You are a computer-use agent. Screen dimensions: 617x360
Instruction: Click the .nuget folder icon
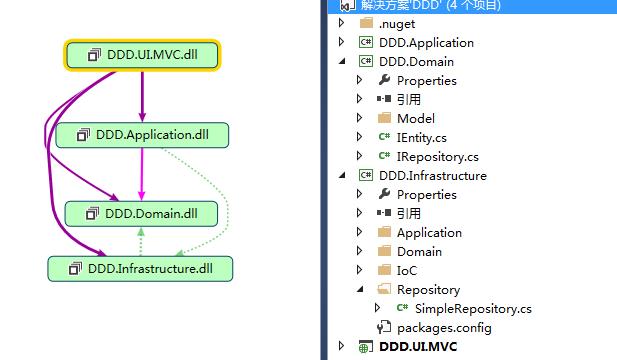coord(366,23)
